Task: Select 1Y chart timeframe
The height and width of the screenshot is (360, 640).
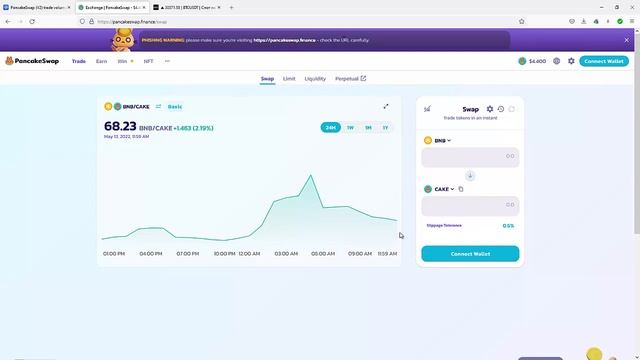Action: click(385, 128)
